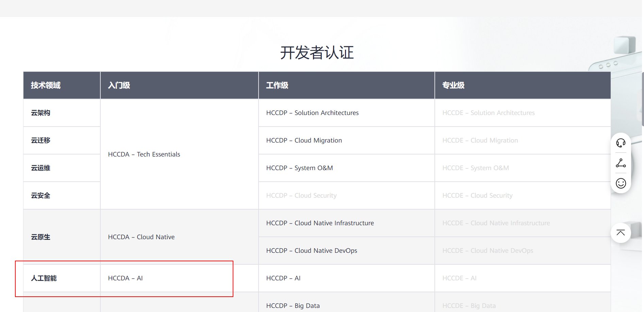Click the 开发者认证 page heading
Image resolution: width=644 pixels, height=312 pixels.
317,53
